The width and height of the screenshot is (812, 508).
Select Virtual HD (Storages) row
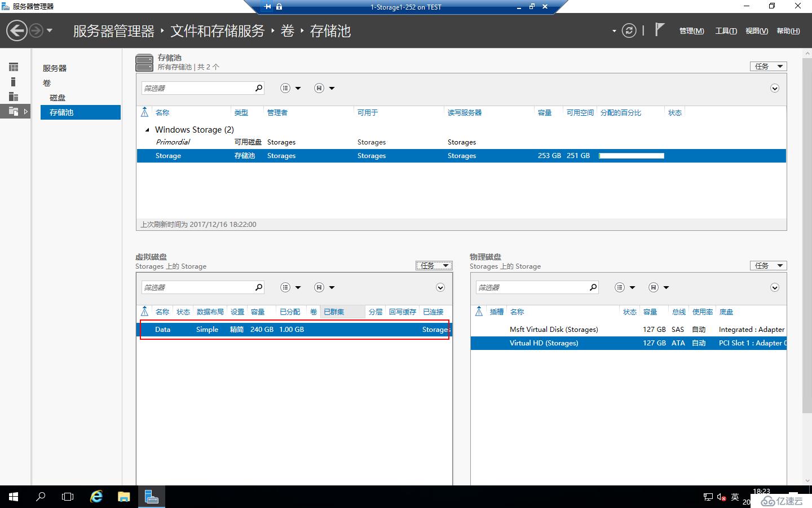(629, 343)
